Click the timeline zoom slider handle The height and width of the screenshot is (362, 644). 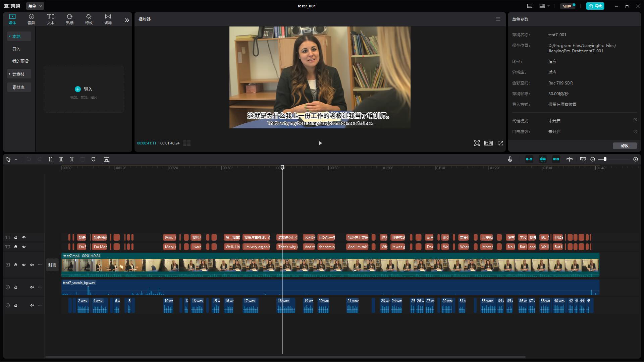click(605, 160)
